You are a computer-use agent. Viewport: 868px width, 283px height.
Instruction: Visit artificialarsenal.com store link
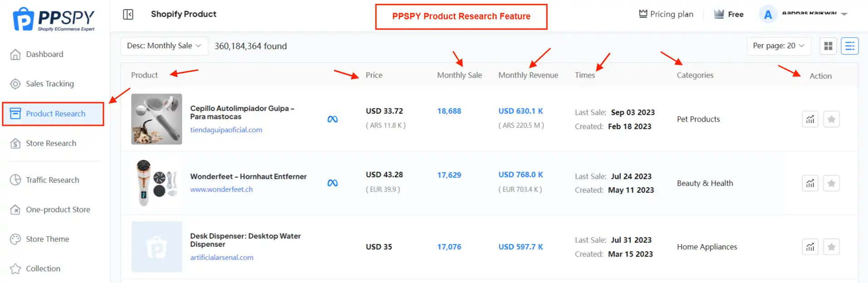222,258
